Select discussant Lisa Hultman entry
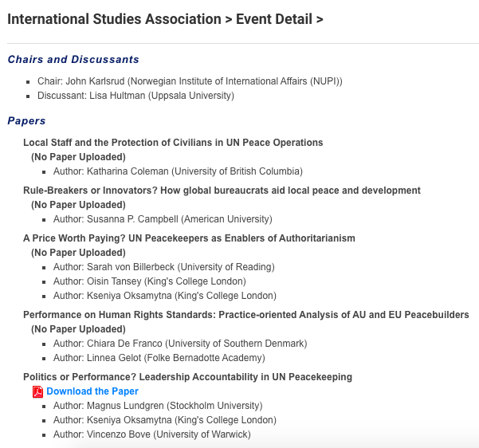This screenshot has width=479, height=448. tap(135, 96)
